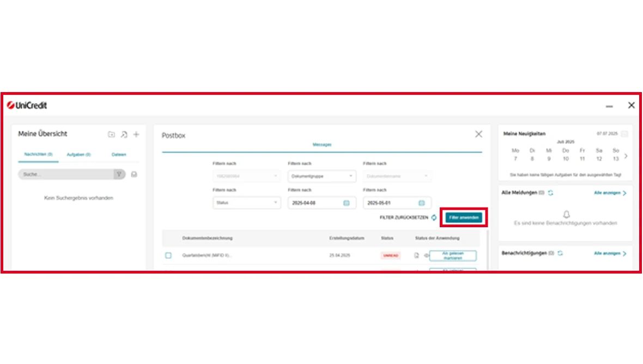The image size is (643, 364).
Task: Tick the checkbox for Quartalsbericht document
Action: click(x=168, y=256)
